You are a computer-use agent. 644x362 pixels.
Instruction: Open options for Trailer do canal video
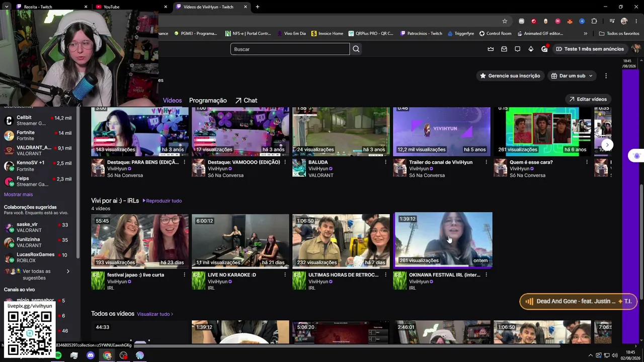click(486, 162)
